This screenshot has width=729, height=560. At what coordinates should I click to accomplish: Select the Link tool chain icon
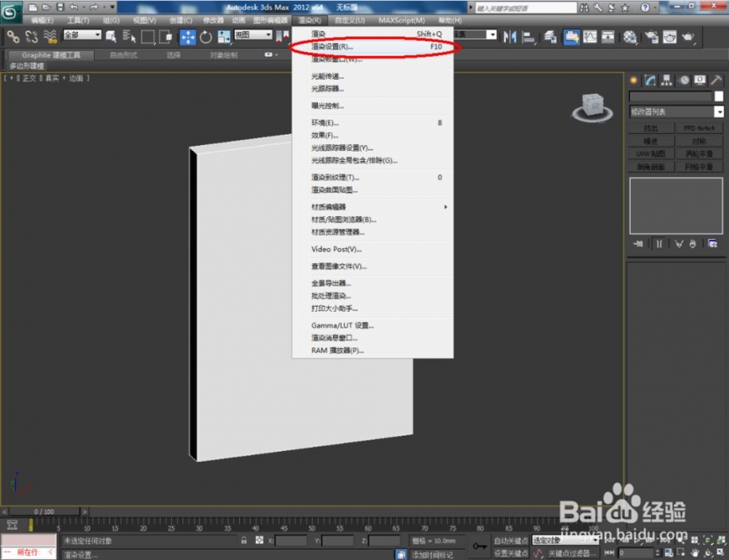[13, 36]
